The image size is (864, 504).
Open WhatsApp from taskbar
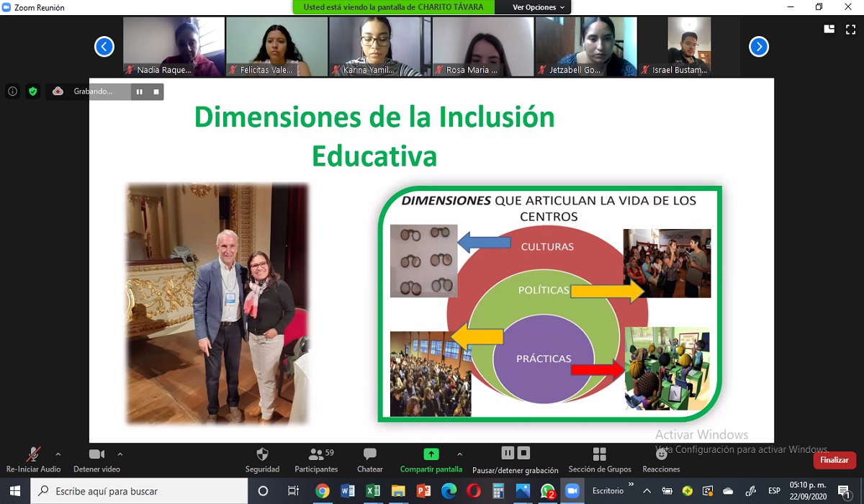click(548, 491)
